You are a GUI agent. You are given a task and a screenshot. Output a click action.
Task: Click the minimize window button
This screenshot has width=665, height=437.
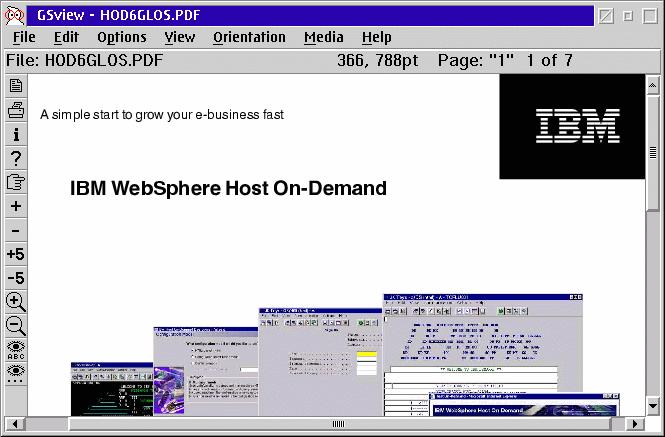[628, 16]
